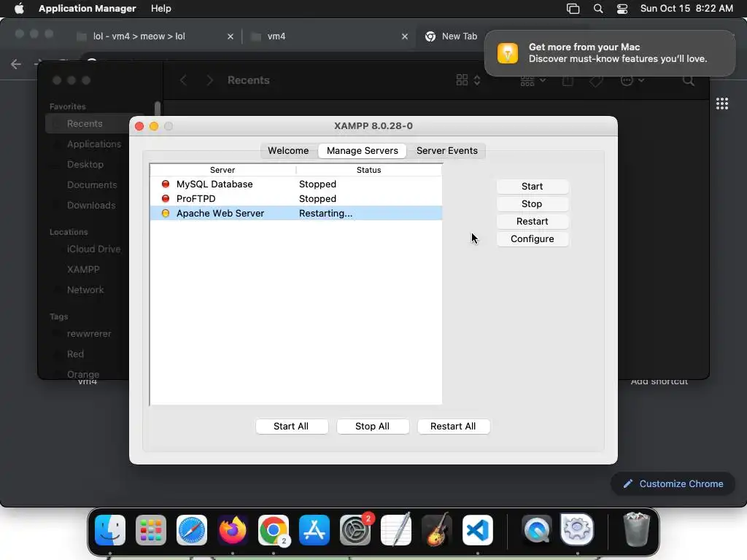Select the Red tag in Finder sidebar
The height and width of the screenshot is (560, 747).
click(x=75, y=354)
